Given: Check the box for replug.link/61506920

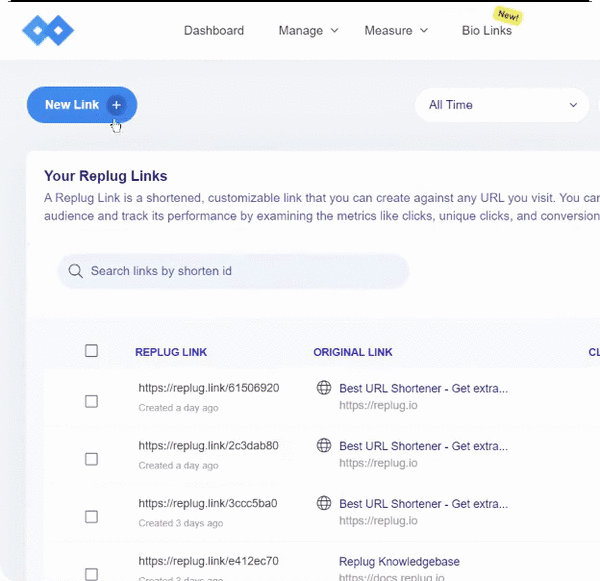Looking at the screenshot, I should (91, 401).
